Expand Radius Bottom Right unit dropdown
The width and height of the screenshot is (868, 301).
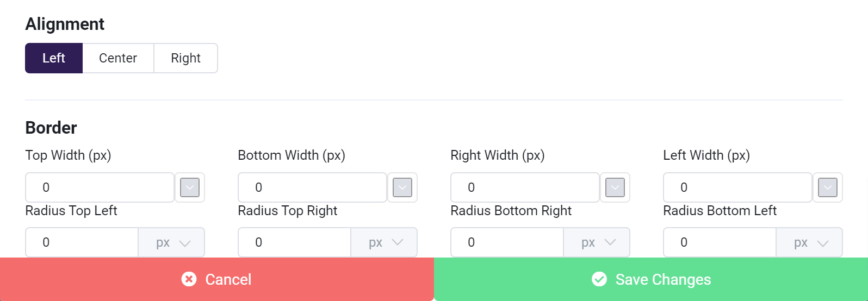(x=597, y=242)
